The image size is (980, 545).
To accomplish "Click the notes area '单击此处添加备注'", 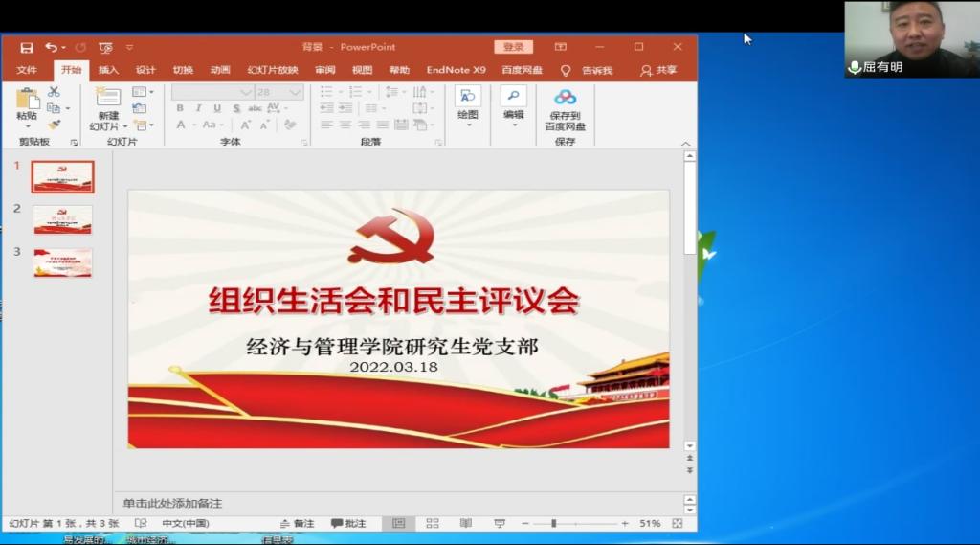I will pyautogui.click(x=172, y=503).
